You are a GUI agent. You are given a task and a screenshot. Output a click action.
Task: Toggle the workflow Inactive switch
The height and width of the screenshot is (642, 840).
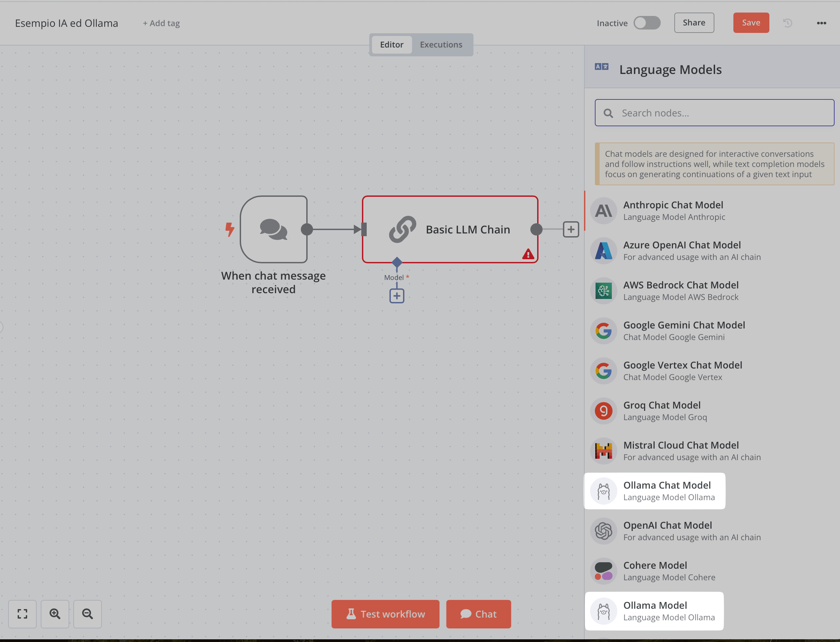[647, 23]
